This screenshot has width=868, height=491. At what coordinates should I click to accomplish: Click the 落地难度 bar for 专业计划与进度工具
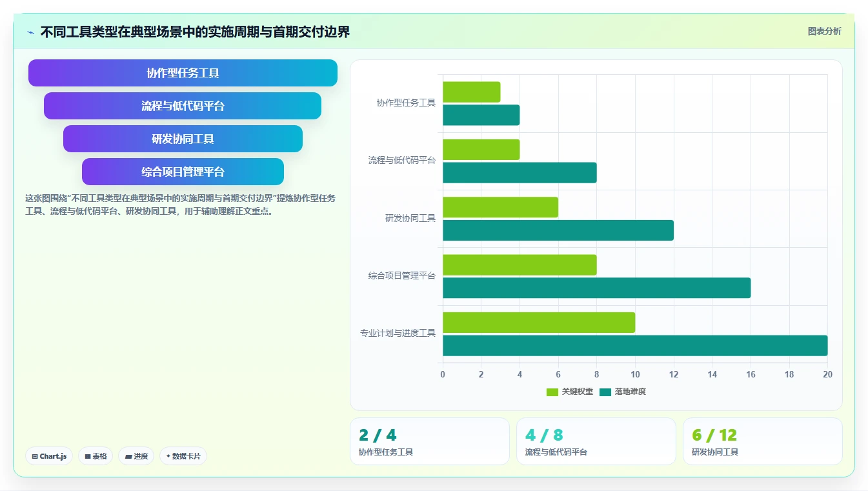635,345
